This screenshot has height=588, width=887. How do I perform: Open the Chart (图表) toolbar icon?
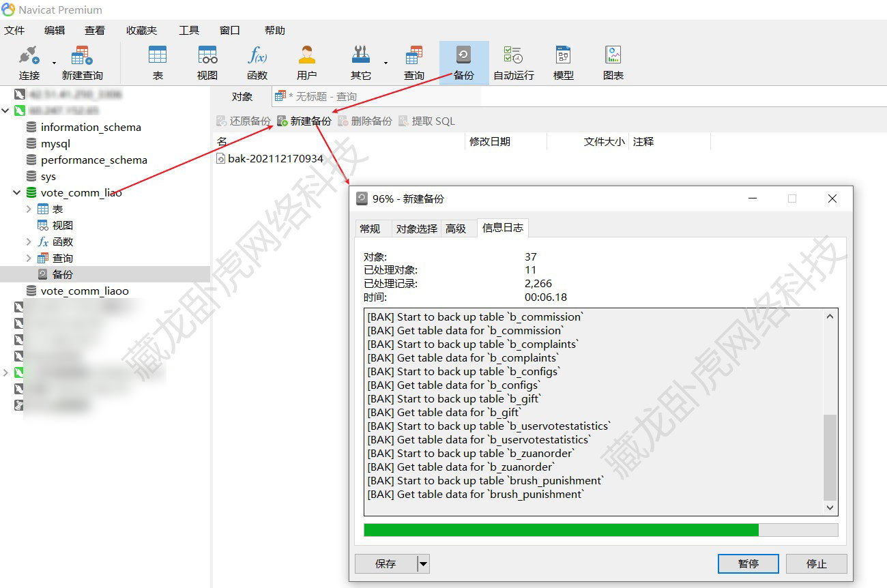tap(613, 63)
